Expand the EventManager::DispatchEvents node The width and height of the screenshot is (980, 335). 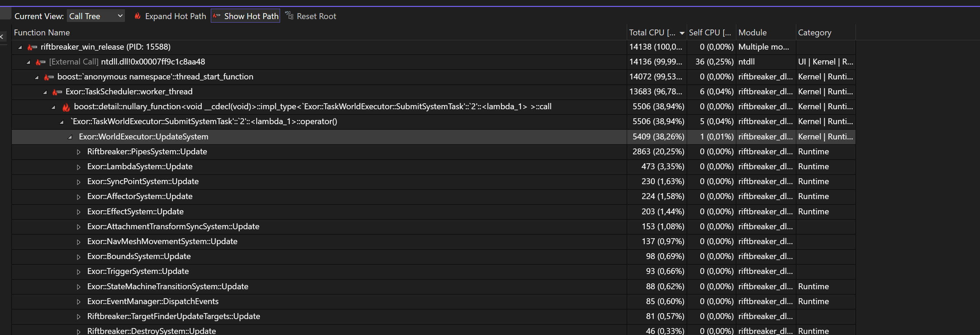click(x=78, y=302)
